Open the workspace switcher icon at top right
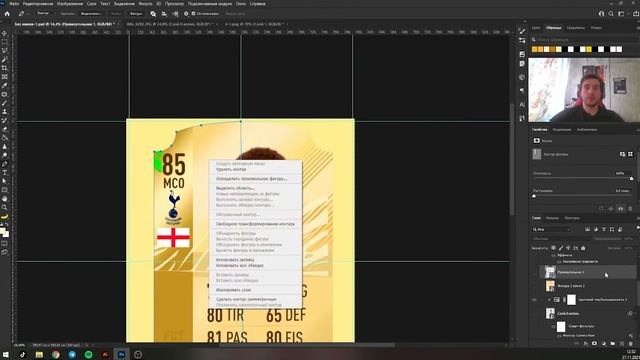This screenshot has height=360, width=640. coord(621,13)
